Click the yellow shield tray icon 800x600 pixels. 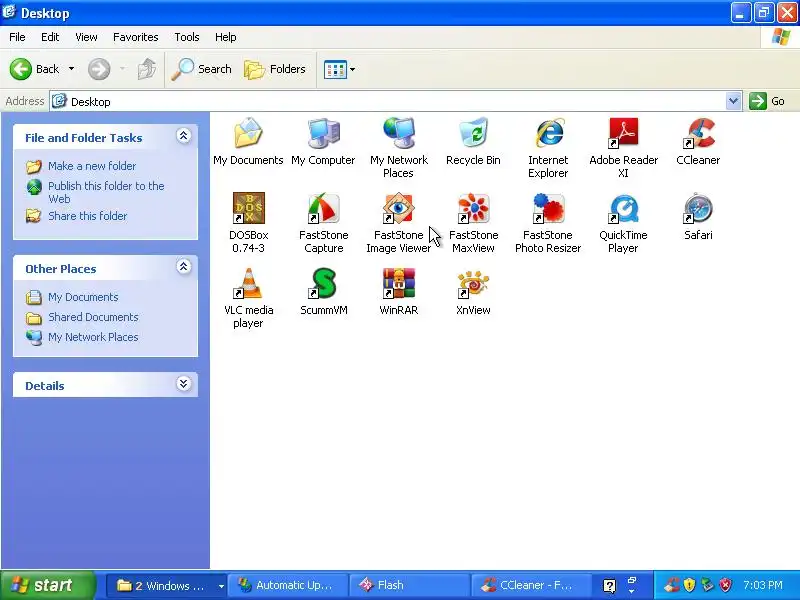click(x=689, y=585)
